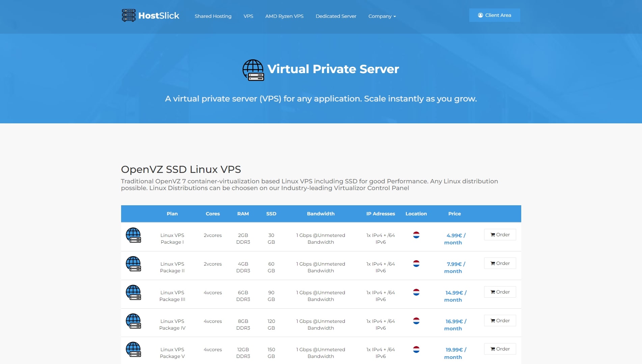The height and width of the screenshot is (364, 642).
Task: Order Linux VPS Package IV at 16.99€
Action: tap(500, 321)
